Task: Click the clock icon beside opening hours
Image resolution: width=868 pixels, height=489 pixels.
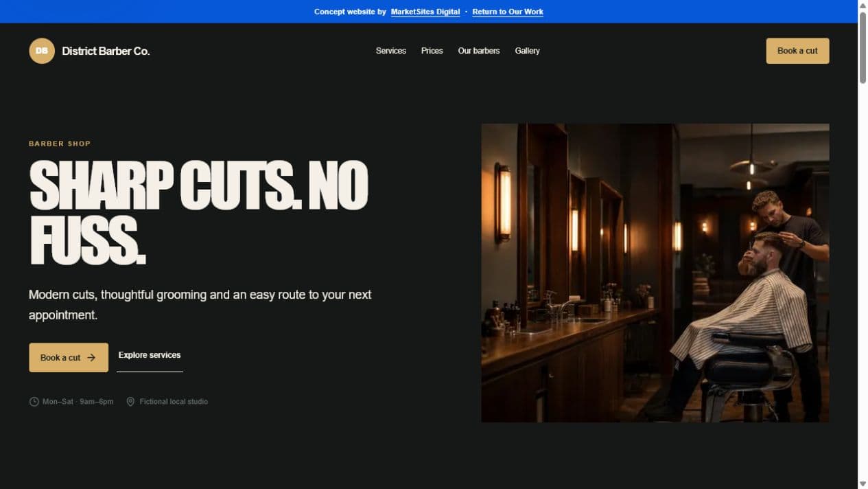Action: tap(34, 402)
